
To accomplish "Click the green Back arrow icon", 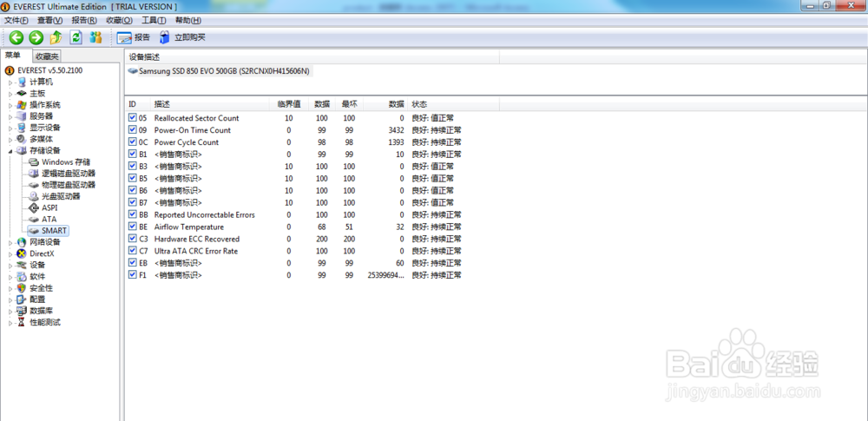I will (16, 37).
